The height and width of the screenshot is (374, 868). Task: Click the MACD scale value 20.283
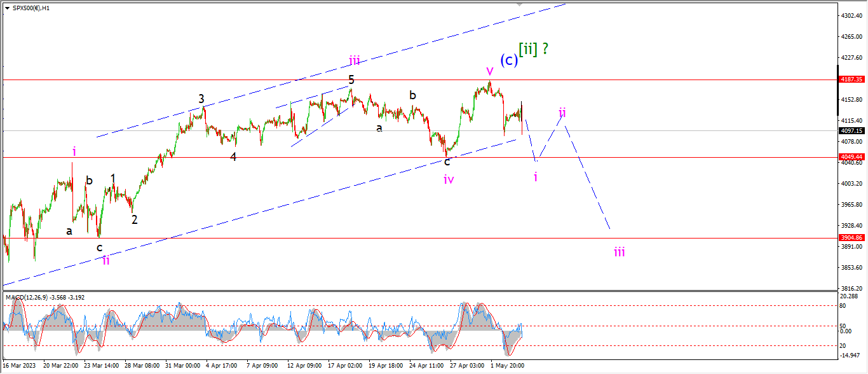tap(850, 296)
